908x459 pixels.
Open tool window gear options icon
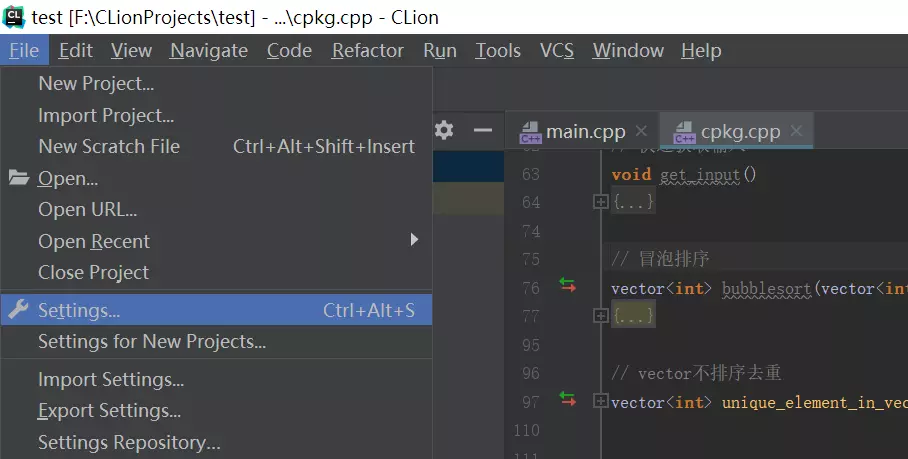tap(444, 130)
